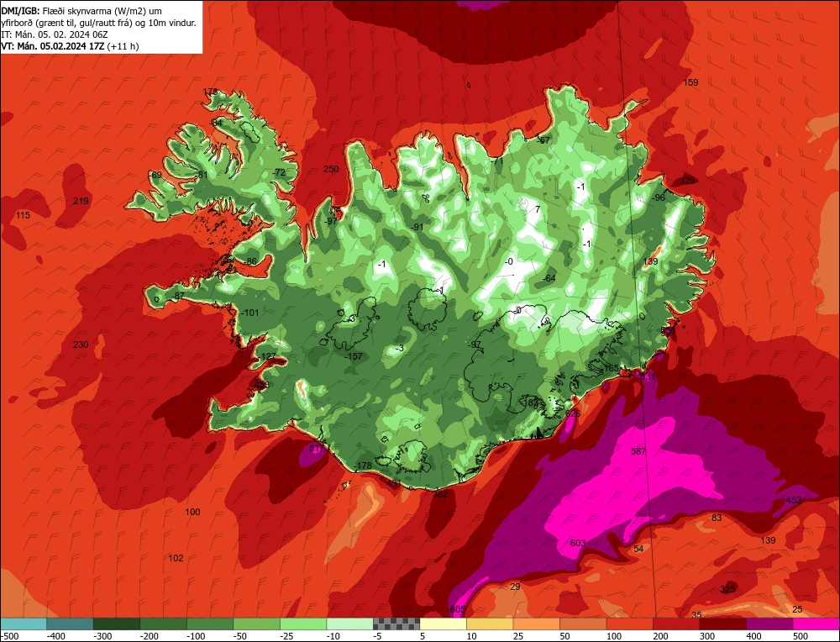840x642 pixels.
Task: Click the -71 value on the north coast
Action: 497,160
